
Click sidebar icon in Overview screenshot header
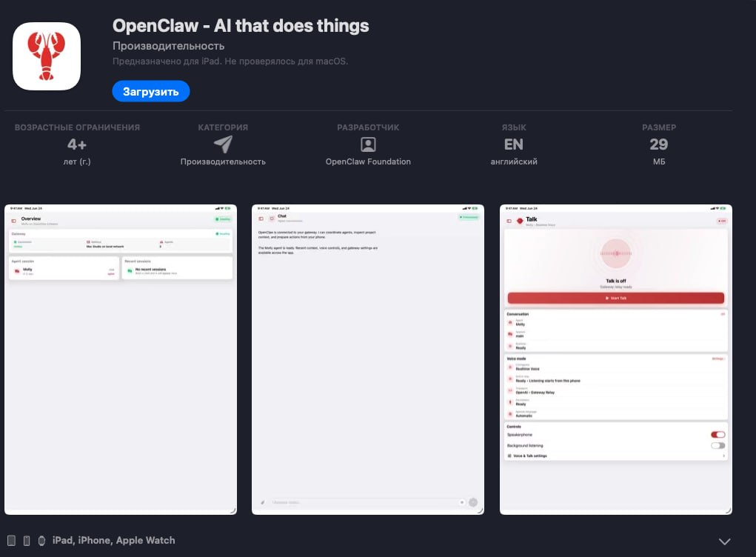tap(13, 221)
